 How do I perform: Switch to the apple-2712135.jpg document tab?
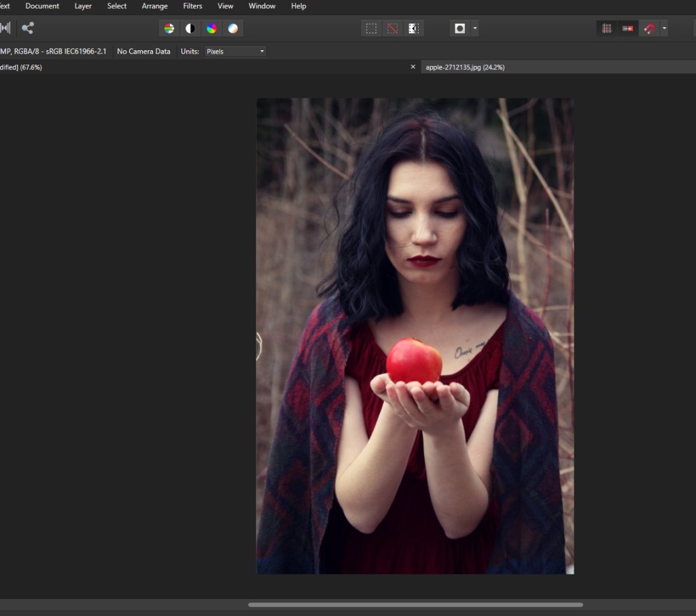click(465, 67)
